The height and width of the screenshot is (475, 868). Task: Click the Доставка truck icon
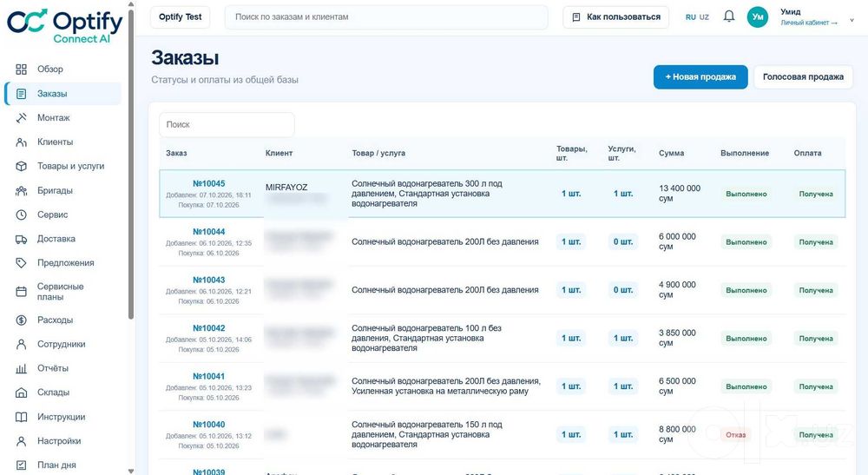[21, 239]
